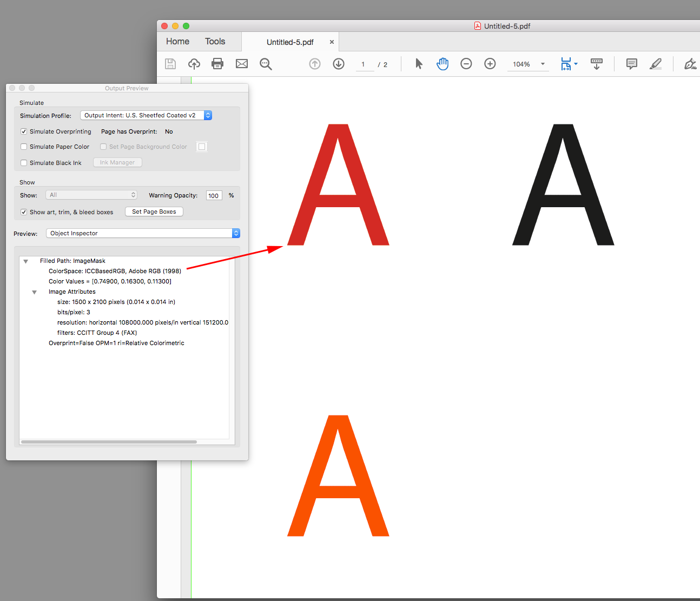This screenshot has width=700, height=601.
Task: Collapse the Filled Path: ImageMask node
Action: (25, 261)
